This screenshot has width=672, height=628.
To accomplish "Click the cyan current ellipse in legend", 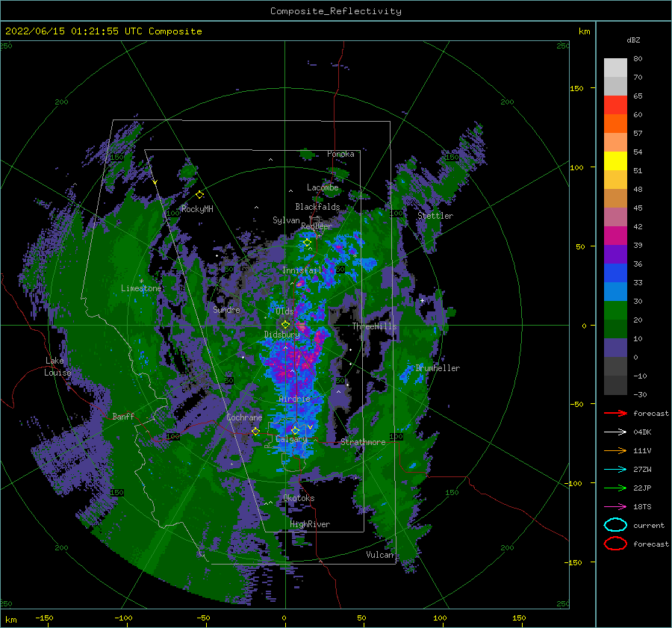I will (x=615, y=525).
